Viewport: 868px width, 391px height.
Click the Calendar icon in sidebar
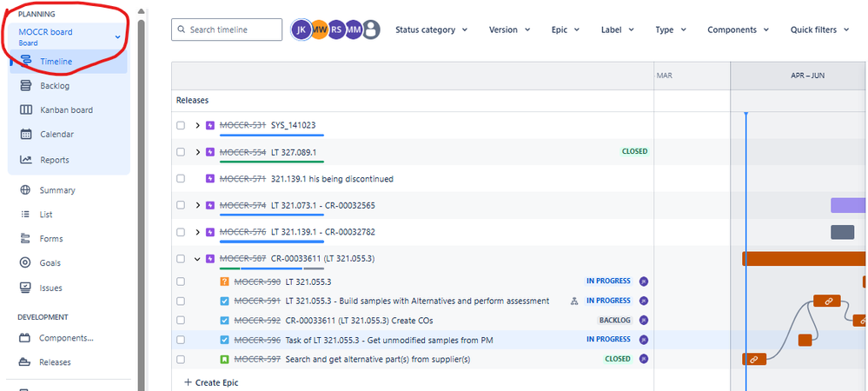pyautogui.click(x=25, y=135)
